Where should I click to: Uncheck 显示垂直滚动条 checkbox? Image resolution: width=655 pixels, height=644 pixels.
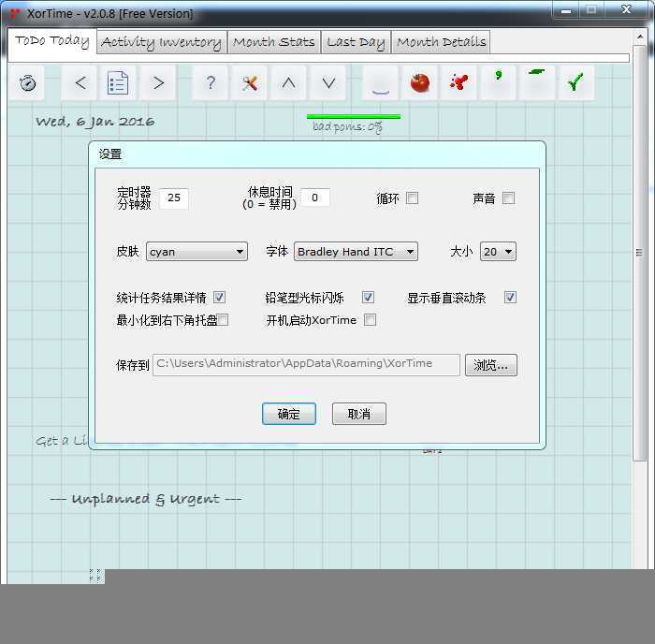[x=510, y=297]
